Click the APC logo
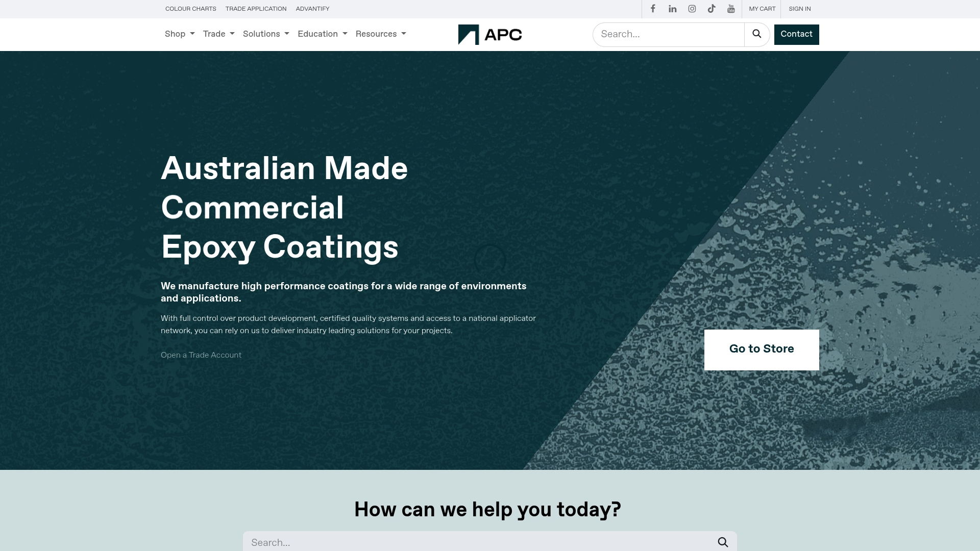980x551 pixels. point(490,34)
